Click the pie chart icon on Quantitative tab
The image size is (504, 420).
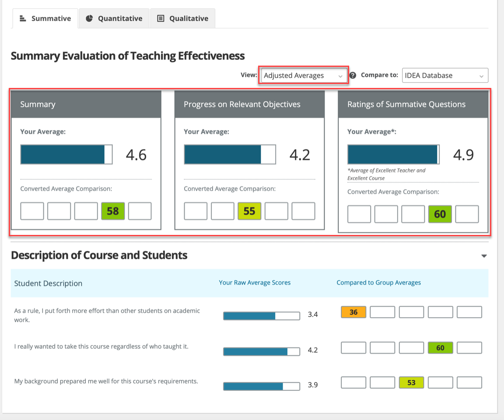tap(89, 18)
